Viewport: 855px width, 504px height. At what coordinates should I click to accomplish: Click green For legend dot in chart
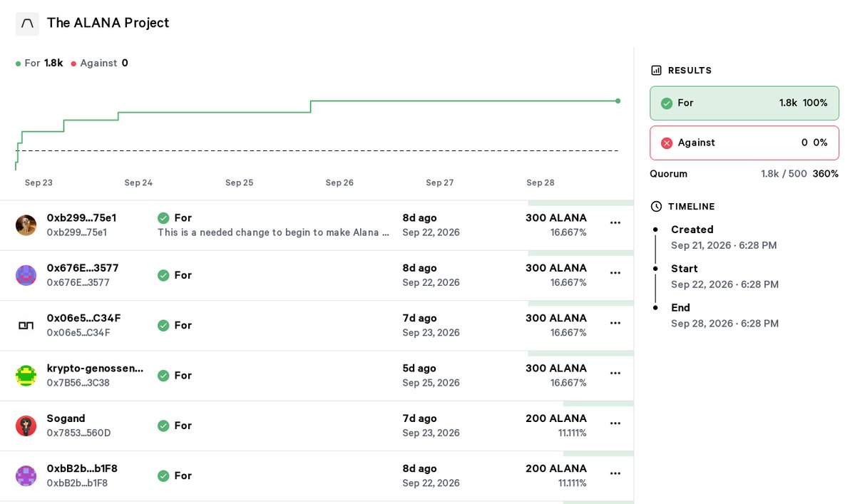19,63
